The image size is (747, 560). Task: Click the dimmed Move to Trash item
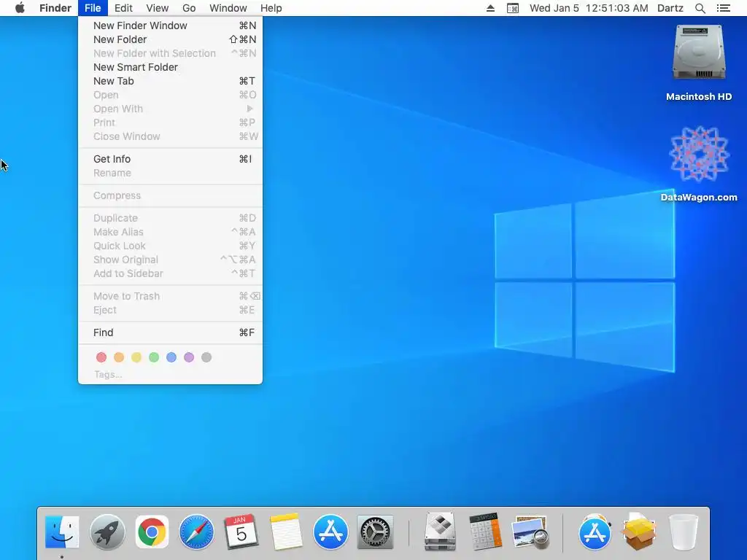170,296
